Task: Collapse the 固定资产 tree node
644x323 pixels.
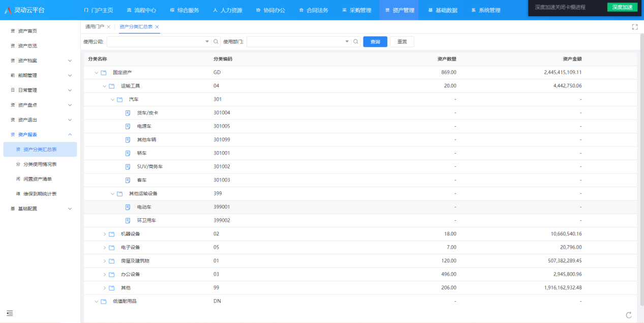Action: [x=97, y=73]
